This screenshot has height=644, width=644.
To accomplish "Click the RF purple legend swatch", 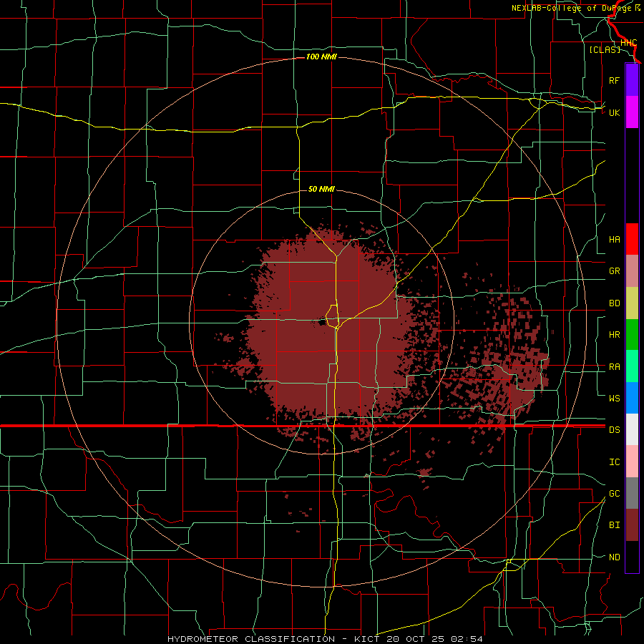I will (632, 80).
